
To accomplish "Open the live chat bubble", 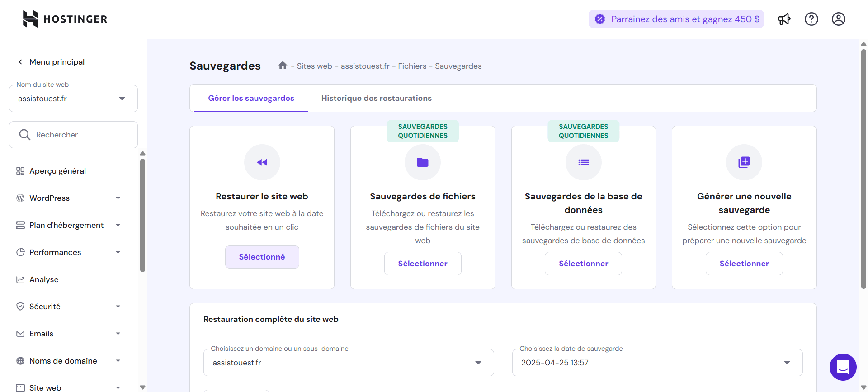I will (843, 367).
